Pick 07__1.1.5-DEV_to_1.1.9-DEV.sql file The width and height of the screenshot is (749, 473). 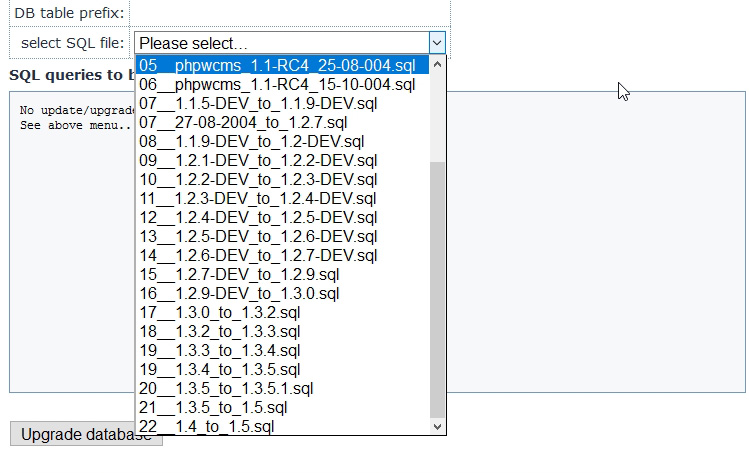[x=258, y=103]
